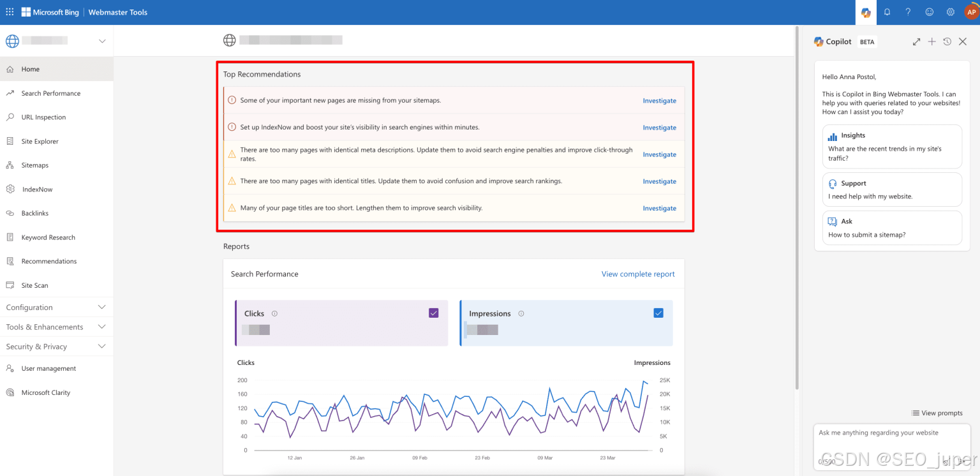This screenshot has height=476, width=980.
Task: Click the site globe icon above recommendations
Action: pos(230,40)
